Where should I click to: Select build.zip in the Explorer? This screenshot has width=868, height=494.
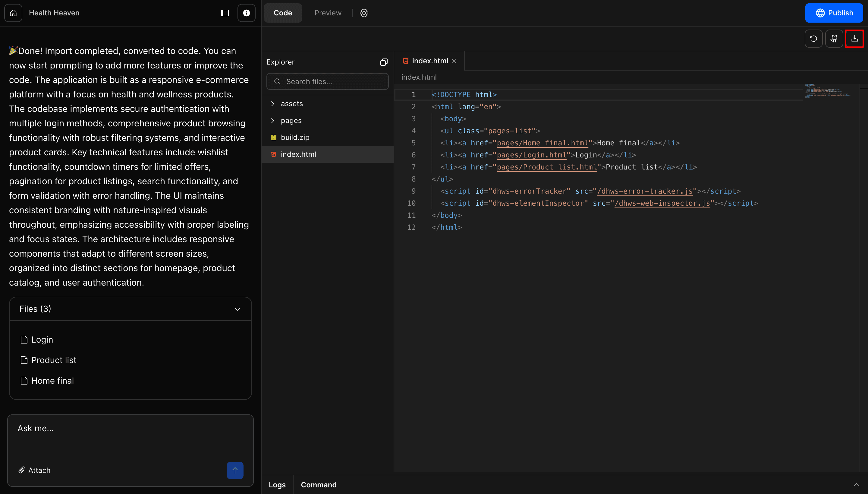tap(295, 138)
